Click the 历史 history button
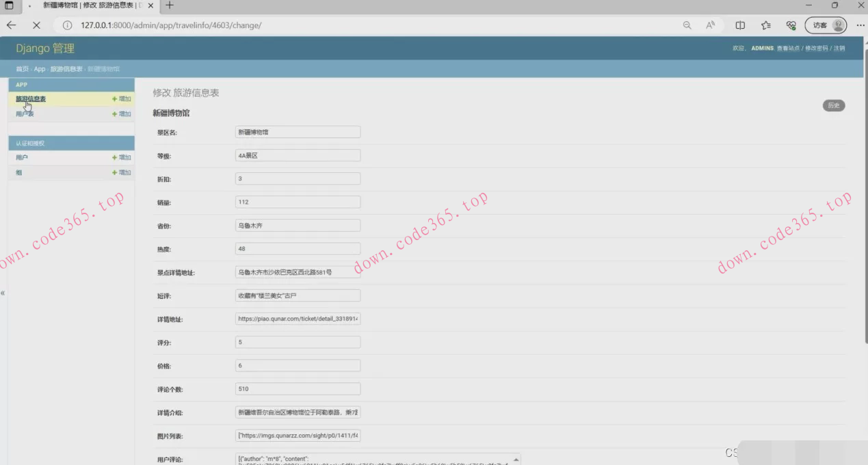868x465 pixels. (834, 106)
